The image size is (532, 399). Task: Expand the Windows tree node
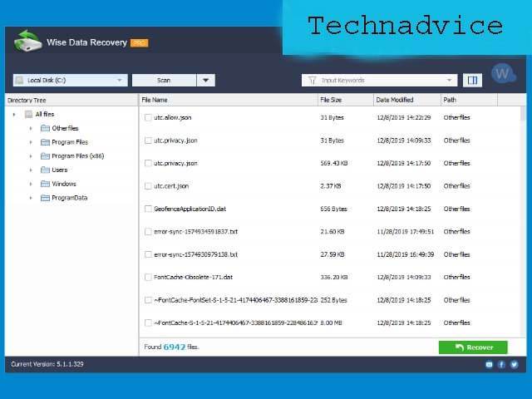point(31,184)
